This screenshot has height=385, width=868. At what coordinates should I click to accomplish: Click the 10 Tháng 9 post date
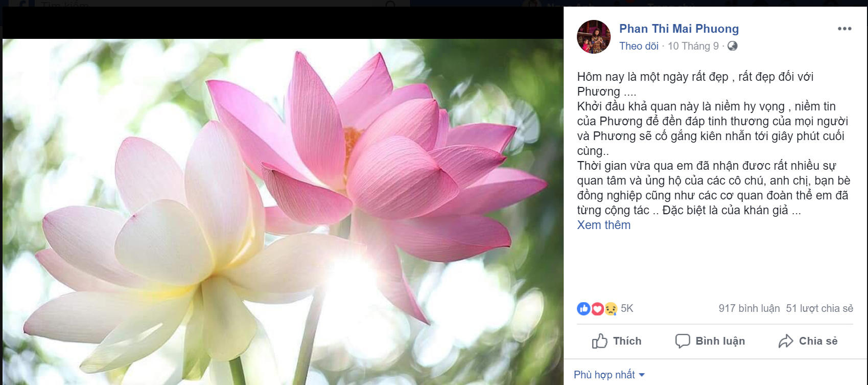[693, 46]
